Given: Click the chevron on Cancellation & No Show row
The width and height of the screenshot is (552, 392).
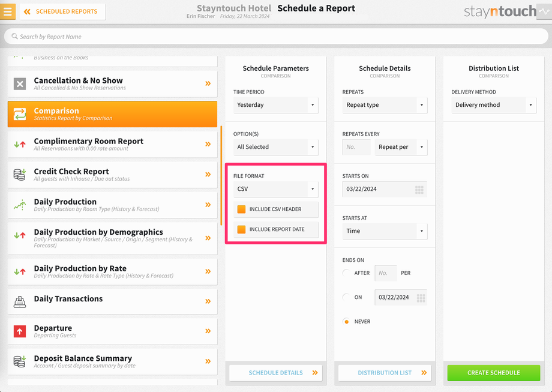Looking at the screenshot, I should pos(208,83).
